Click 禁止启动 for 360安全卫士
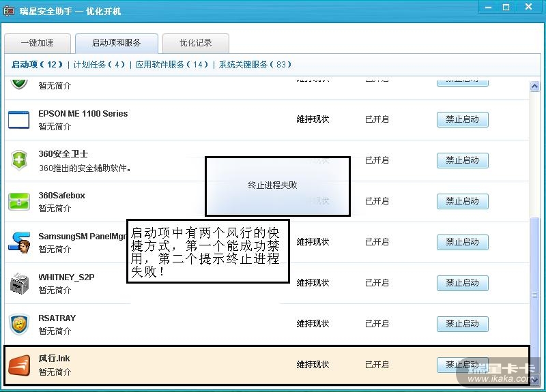This screenshot has width=546, height=392. (463, 160)
